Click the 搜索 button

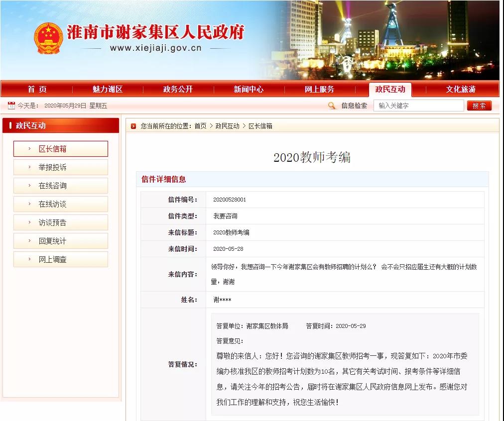pos(479,105)
